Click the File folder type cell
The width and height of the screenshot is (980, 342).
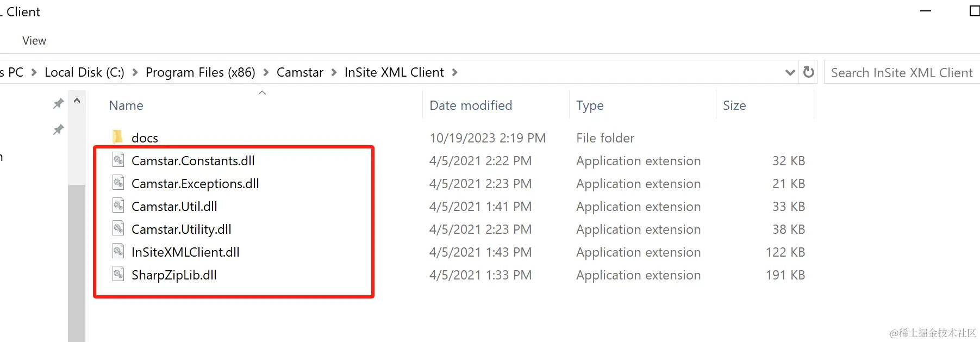606,138
